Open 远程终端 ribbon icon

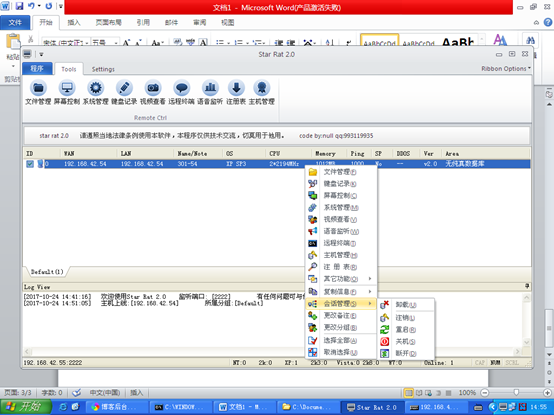[x=181, y=93]
